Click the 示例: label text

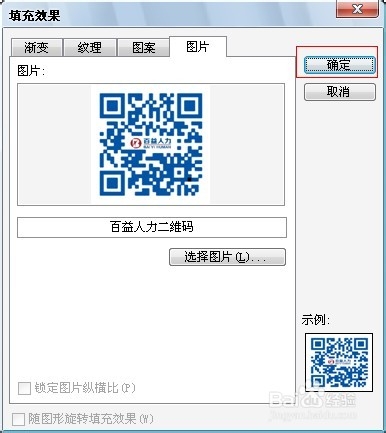(x=316, y=320)
